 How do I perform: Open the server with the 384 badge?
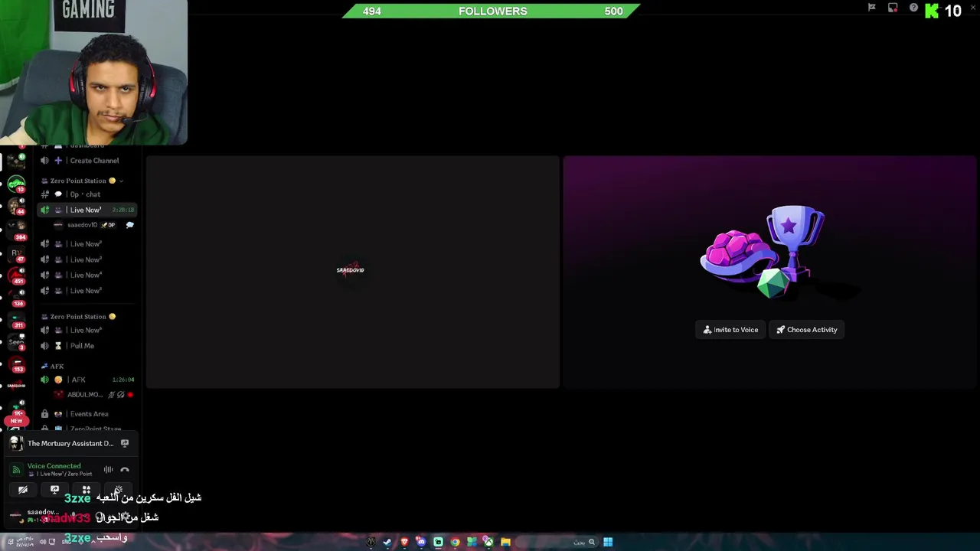click(16, 229)
